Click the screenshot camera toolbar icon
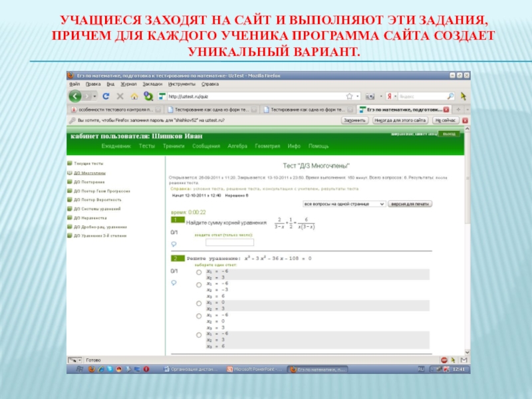Screen dimensions: 532x399 (370, 96)
